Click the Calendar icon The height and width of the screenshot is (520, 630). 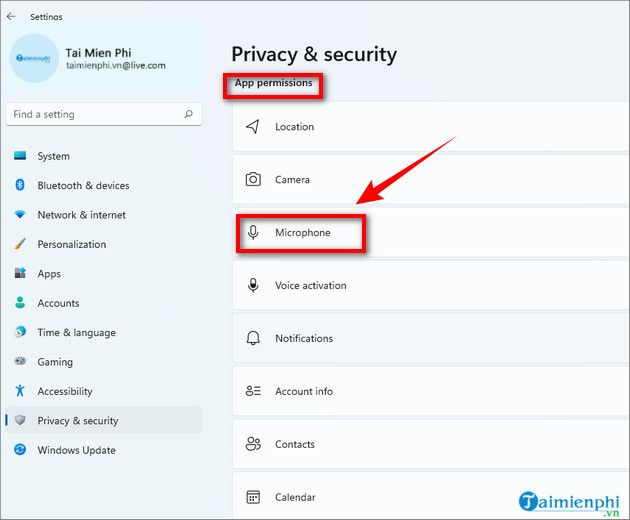click(x=253, y=497)
